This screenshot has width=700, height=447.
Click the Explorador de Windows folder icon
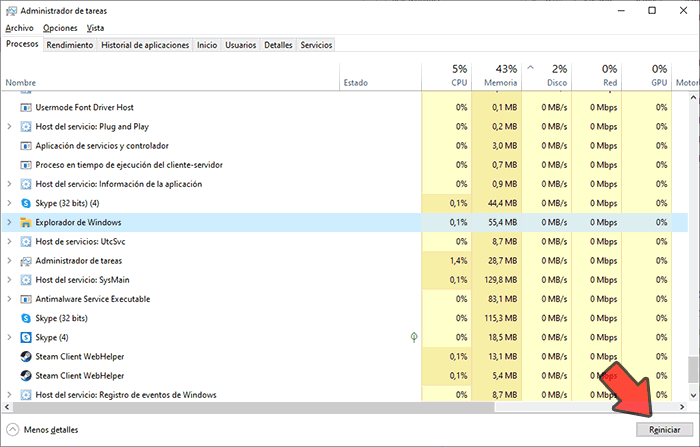pos(25,222)
